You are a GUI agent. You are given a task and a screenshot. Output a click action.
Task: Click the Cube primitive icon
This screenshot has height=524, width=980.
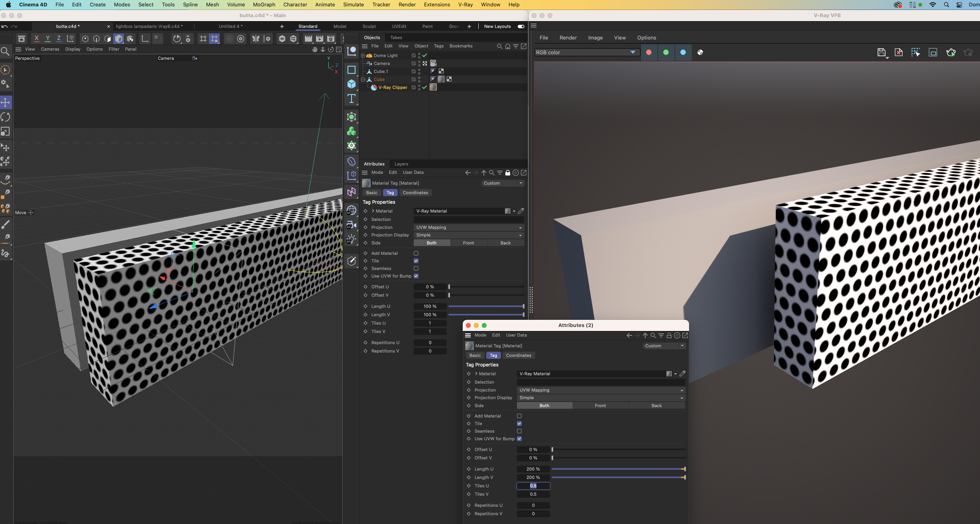(352, 84)
